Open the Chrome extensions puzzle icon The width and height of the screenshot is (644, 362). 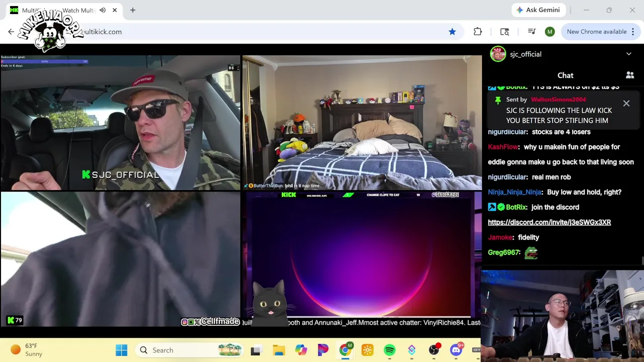(x=477, y=32)
